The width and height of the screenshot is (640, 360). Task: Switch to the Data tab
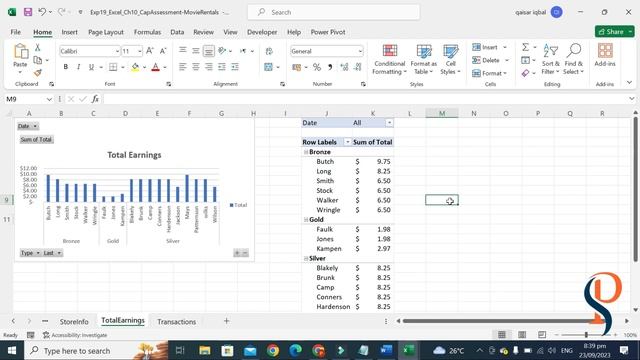click(x=177, y=32)
